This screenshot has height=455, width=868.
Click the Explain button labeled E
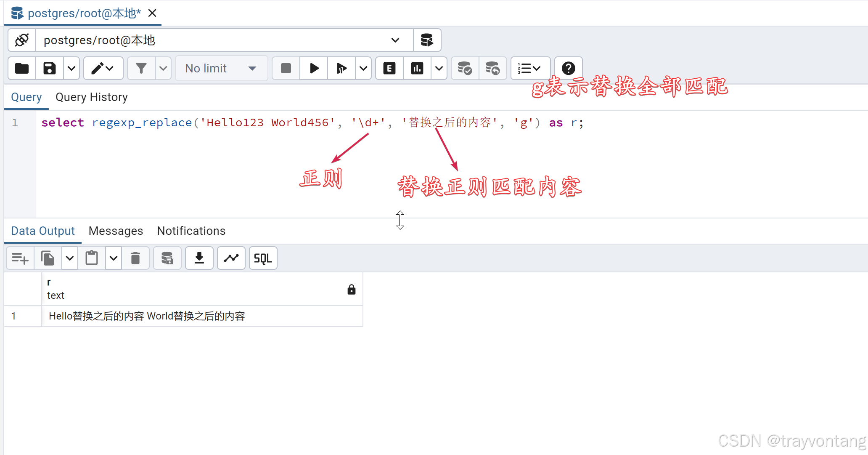click(389, 68)
